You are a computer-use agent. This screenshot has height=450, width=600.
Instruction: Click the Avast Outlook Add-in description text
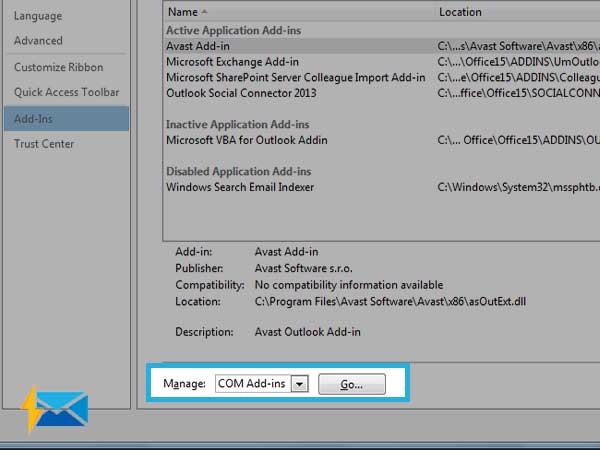tap(307, 332)
